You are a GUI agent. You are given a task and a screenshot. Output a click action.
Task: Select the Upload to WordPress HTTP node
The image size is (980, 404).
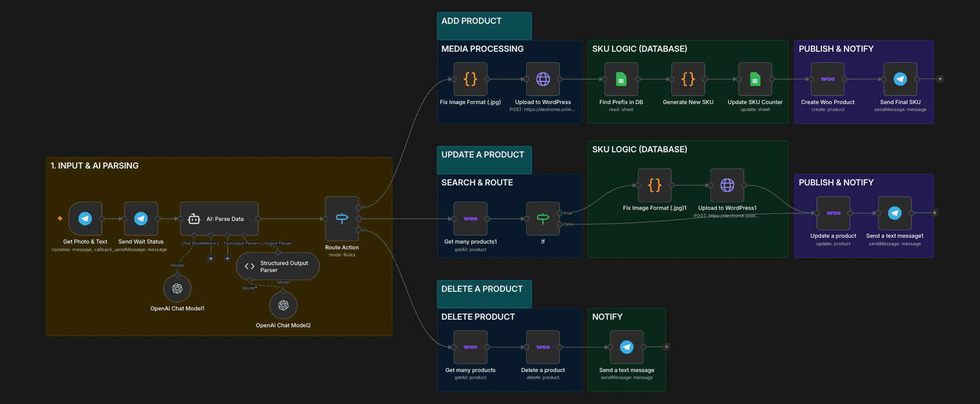click(x=543, y=79)
